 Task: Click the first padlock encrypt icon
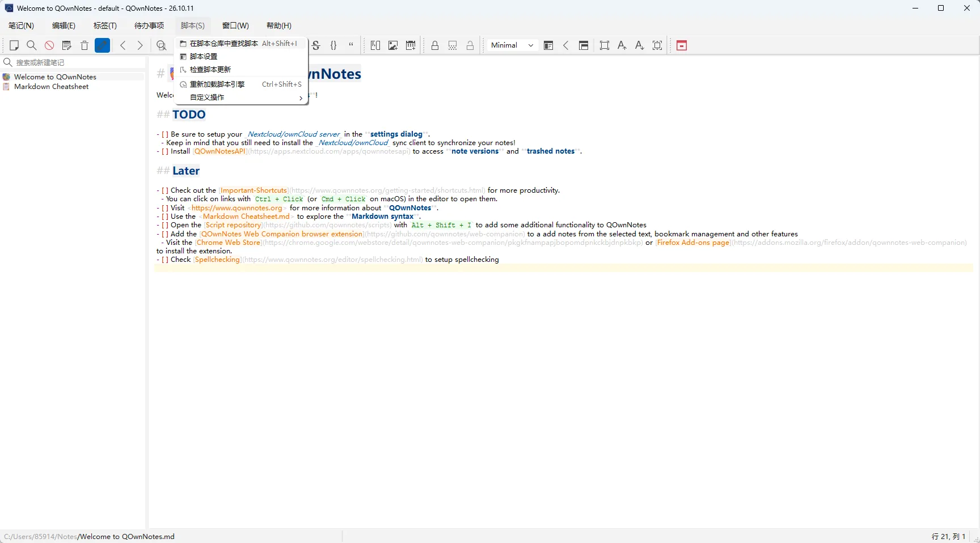click(435, 45)
